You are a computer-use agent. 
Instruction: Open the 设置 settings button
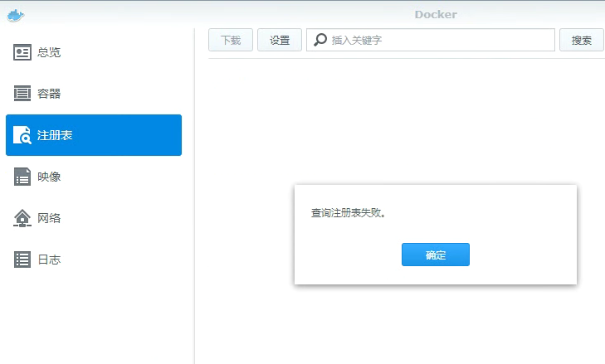[280, 40]
